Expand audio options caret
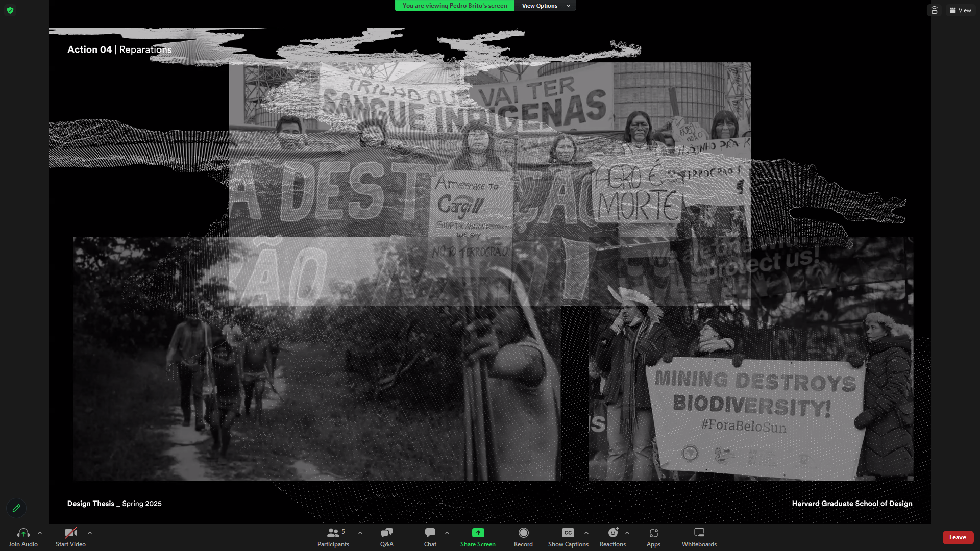This screenshot has height=551, width=980. coord(40,533)
